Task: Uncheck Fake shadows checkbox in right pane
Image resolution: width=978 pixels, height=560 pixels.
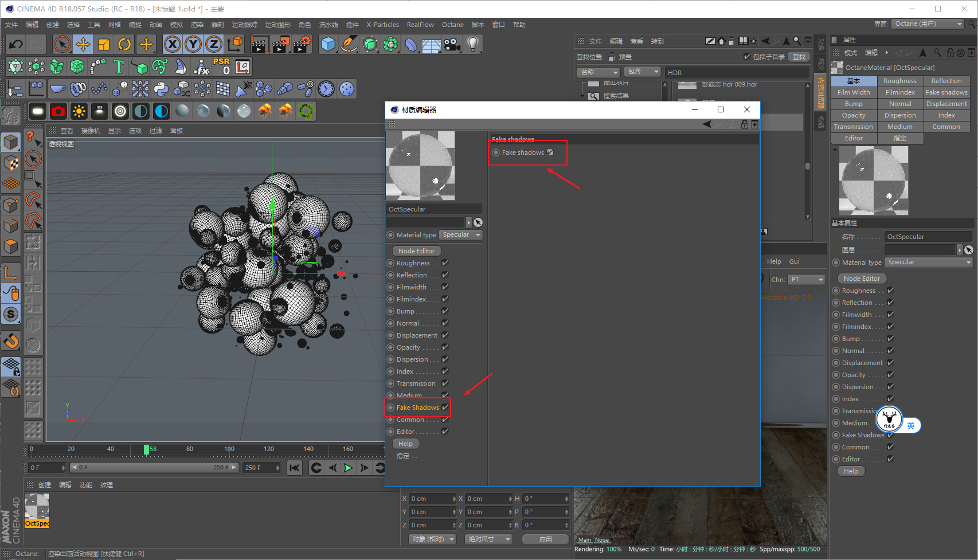Action: coord(550,152)
